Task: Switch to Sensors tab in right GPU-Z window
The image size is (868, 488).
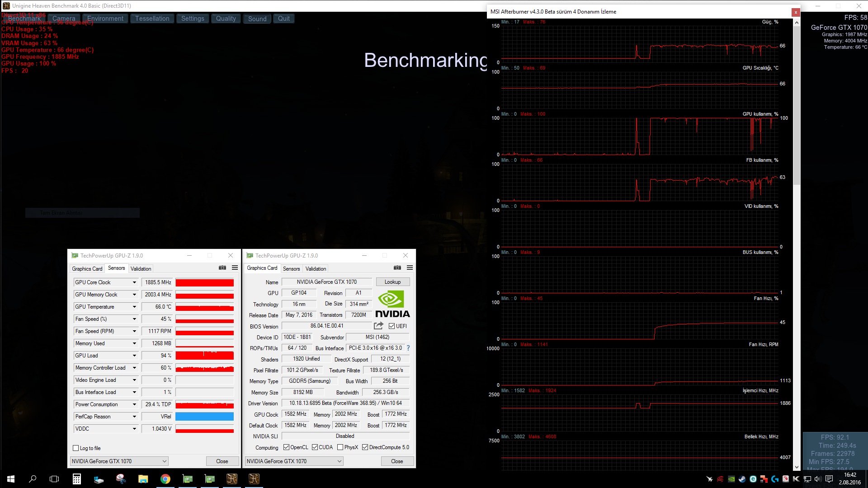Action: [x=292, y=269]
